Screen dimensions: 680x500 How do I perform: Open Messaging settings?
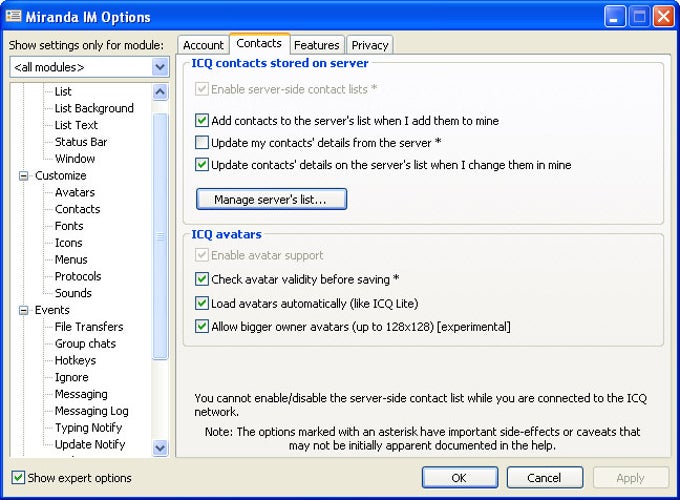pos(81,394)
